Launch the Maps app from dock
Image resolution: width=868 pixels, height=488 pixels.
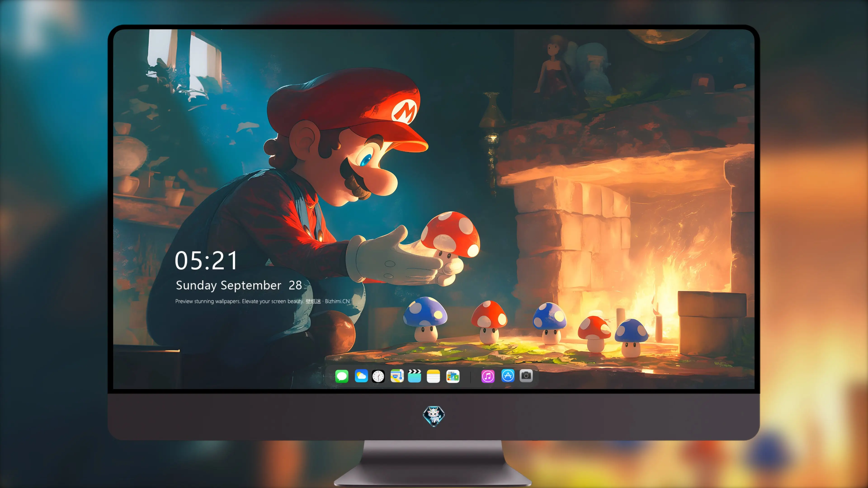coord(397,376)
